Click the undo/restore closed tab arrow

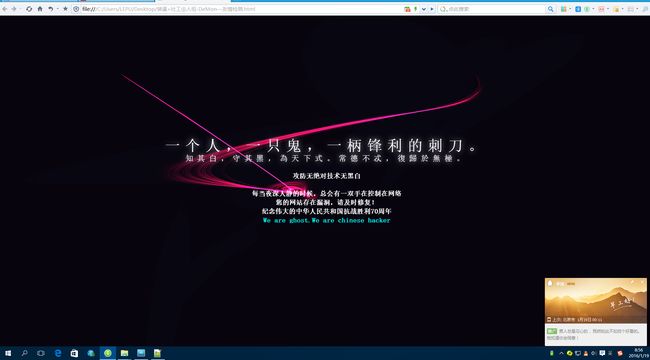pyautogui.click(x=51, y=9)
